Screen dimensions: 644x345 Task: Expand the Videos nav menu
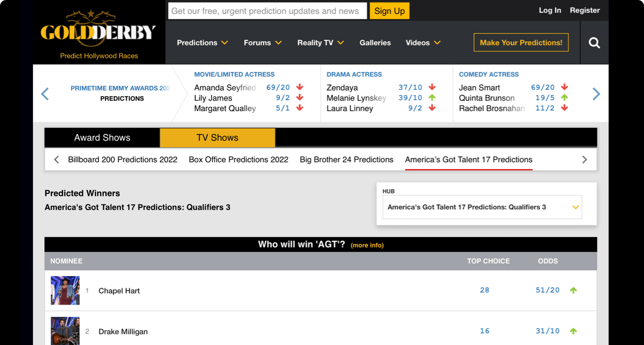[x=423, y=43]
